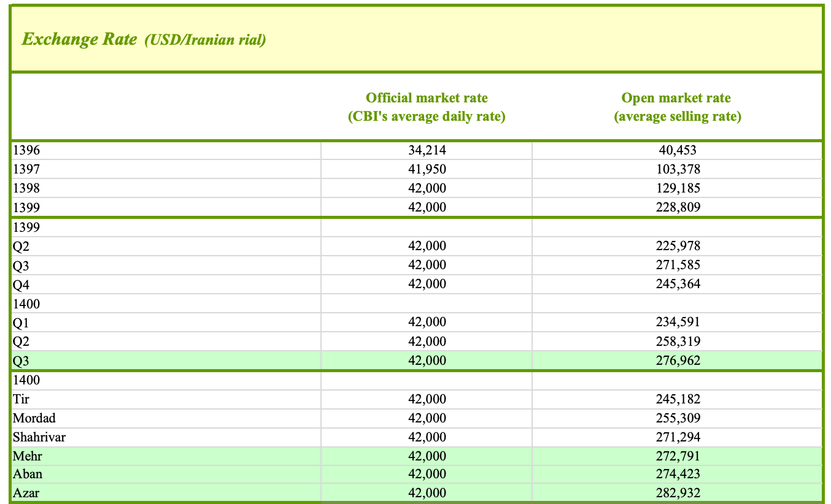Click the official rate value 41,950
The image size is (831, 504).
click(427, 169)
